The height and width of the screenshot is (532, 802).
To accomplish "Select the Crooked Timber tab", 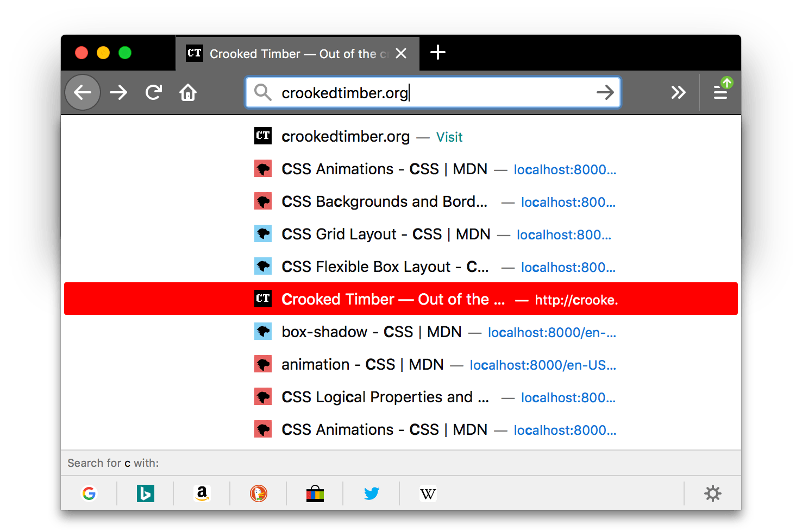I will coord(297,53).
